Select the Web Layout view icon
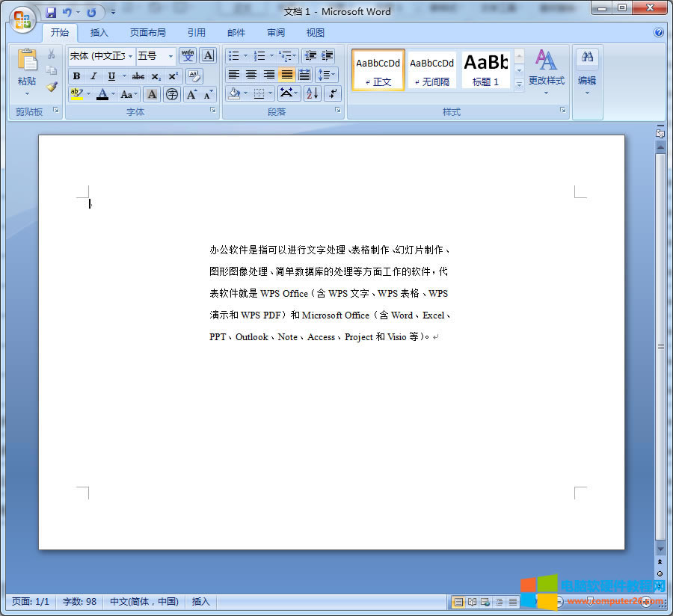The height and width of the screenshot is (616, 673). pos(485,601)
